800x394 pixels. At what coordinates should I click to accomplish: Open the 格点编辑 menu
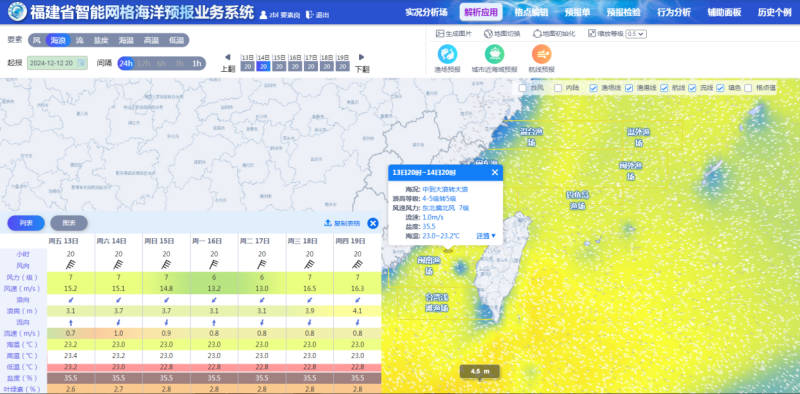pyautogui.click(x=531, y=12)
